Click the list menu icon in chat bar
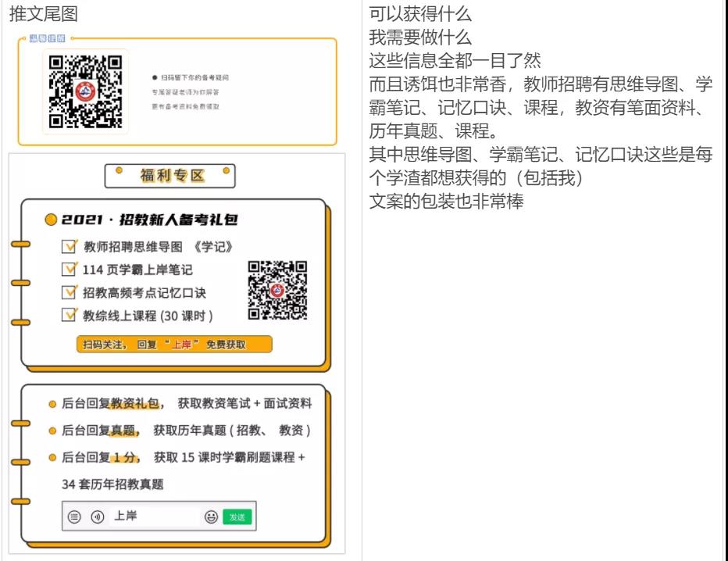 75,516
